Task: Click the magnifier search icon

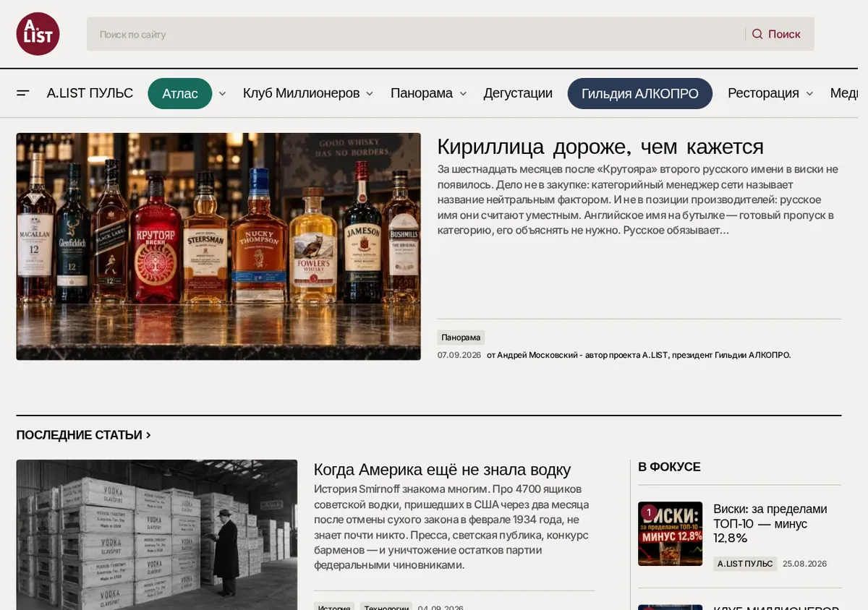Action: click(x=757, y=34)
